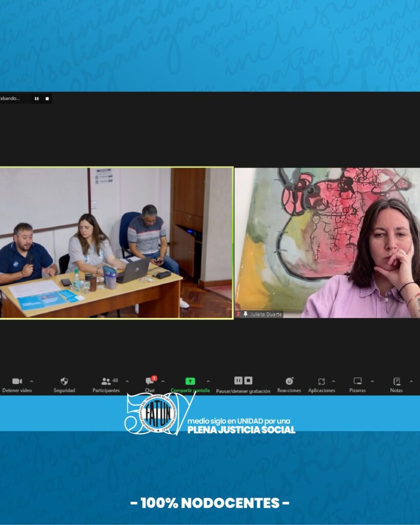This screenshot has height=525, width=420.
Task: Expand the arrow beside Participantes
Action: pos(127,381)
